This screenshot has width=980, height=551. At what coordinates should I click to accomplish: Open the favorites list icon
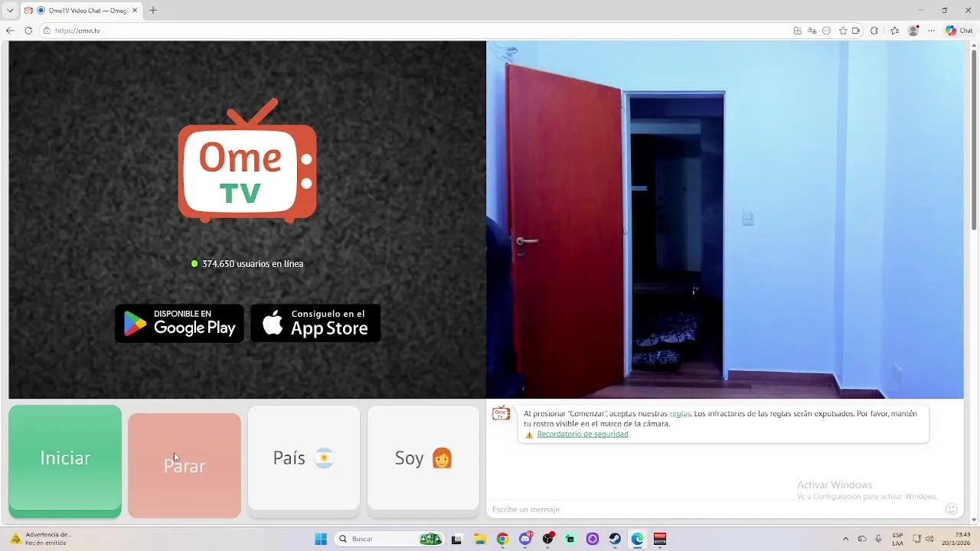pyautogui.click(x=894, y=31)
